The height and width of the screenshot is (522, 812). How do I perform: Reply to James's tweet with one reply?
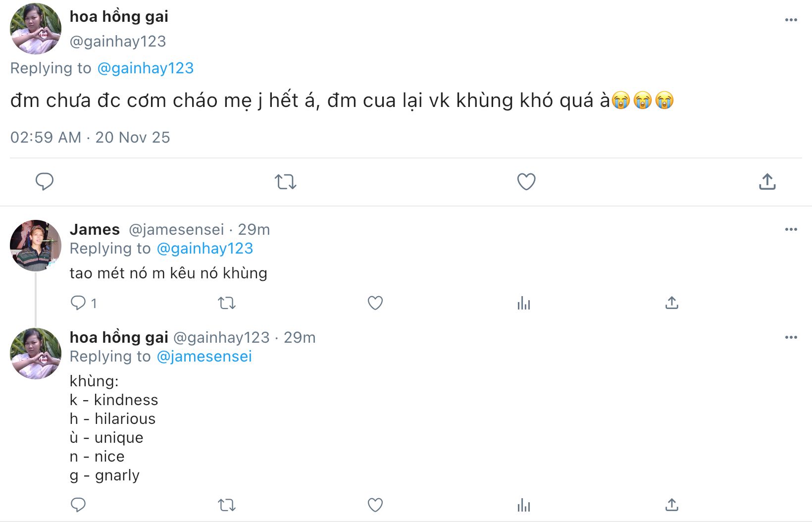pyautogui.click(x=79, y=303)
